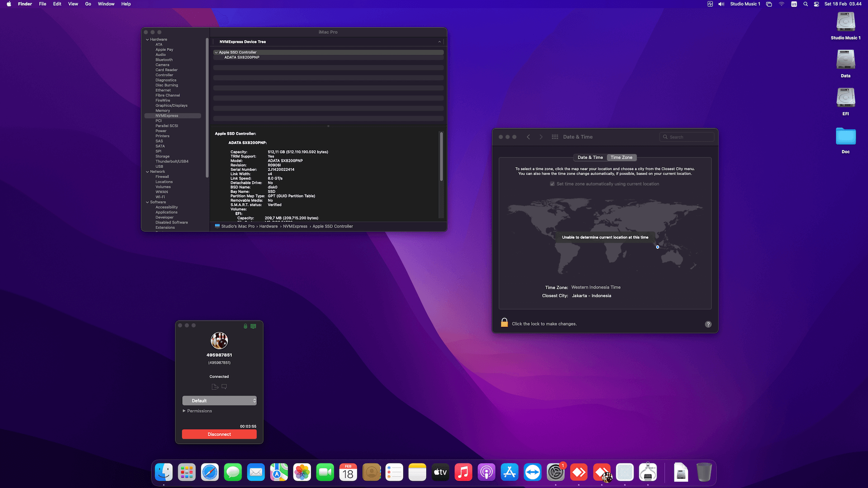Open the Calendar app showing FEB 18
The width and height of the screenshot is (868, 488).
point(348,473)
